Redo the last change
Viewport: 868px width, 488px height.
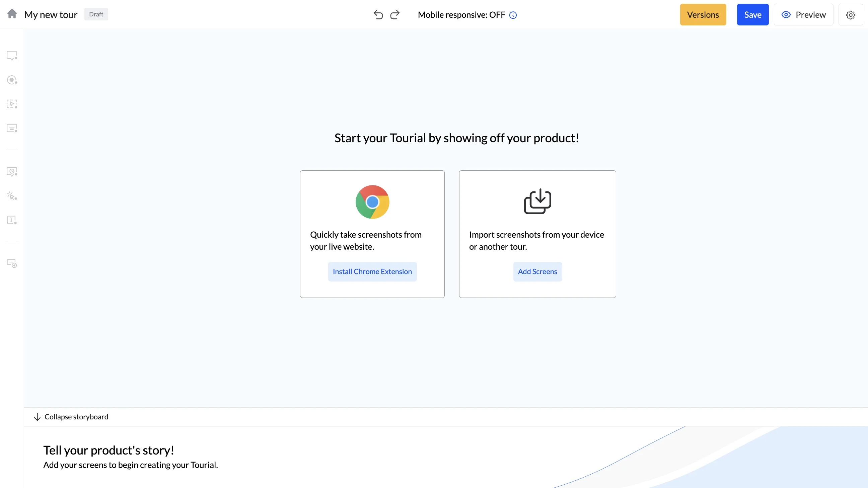(394, 15)
